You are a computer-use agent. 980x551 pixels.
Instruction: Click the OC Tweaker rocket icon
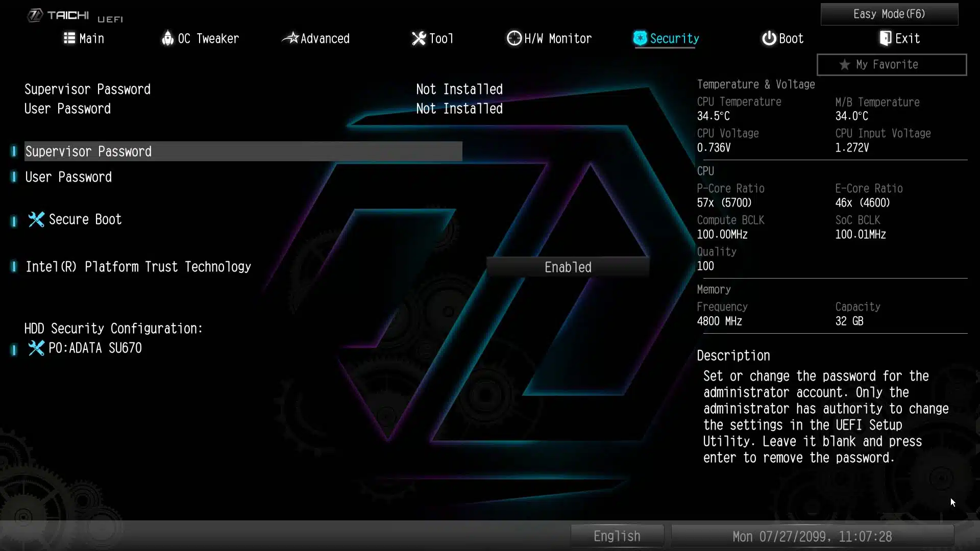[x=167, y=38]
